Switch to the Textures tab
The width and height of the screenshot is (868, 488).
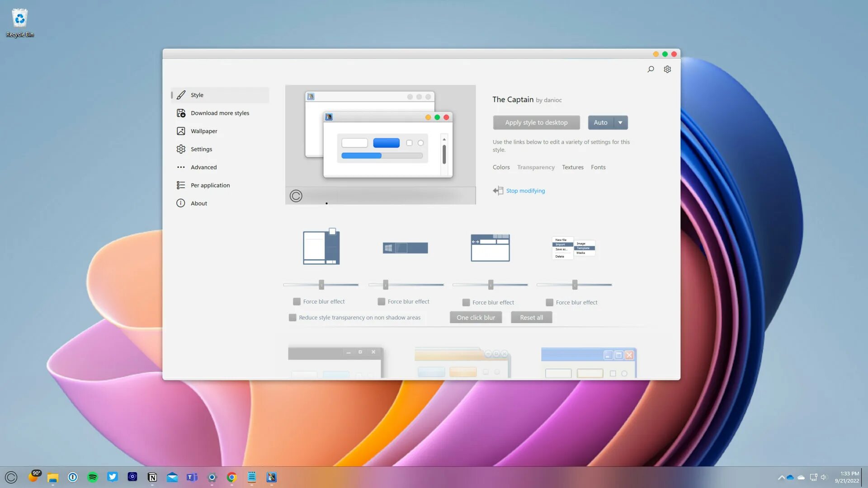(572, 167)
